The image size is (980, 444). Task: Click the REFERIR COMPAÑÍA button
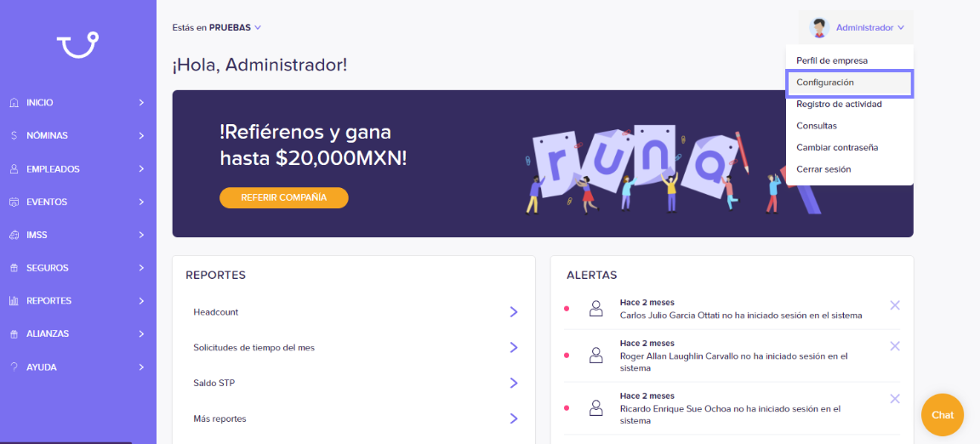pos(284,197)
